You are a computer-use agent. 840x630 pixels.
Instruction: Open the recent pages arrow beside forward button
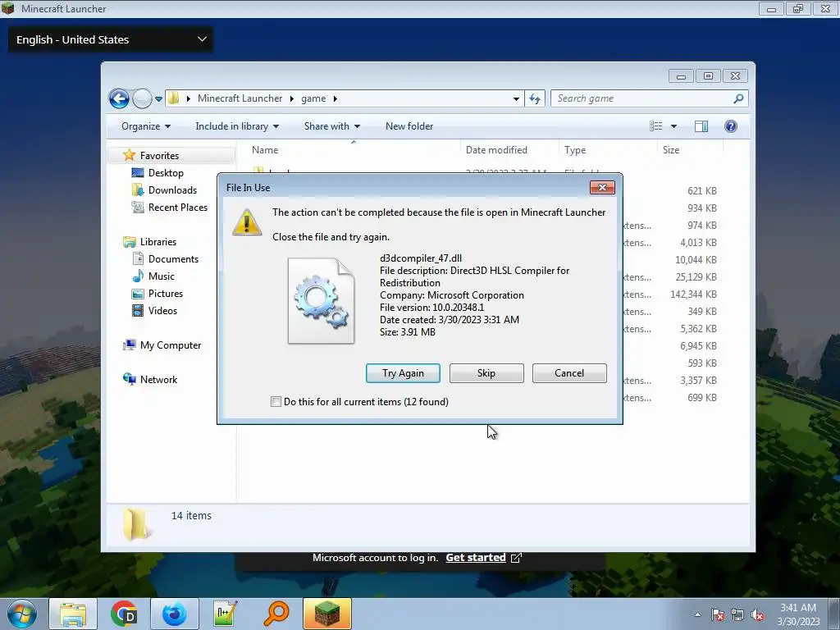click(x=158, y=99)
